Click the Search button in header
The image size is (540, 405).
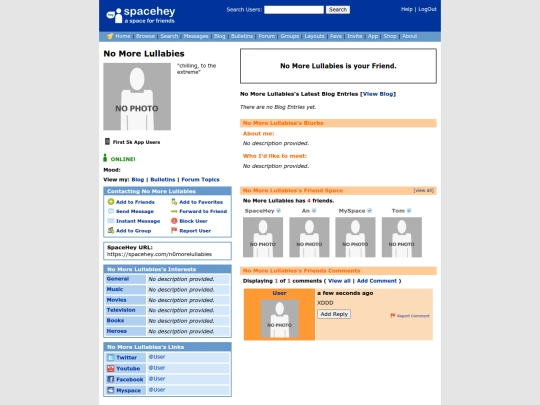coord(338,10)
